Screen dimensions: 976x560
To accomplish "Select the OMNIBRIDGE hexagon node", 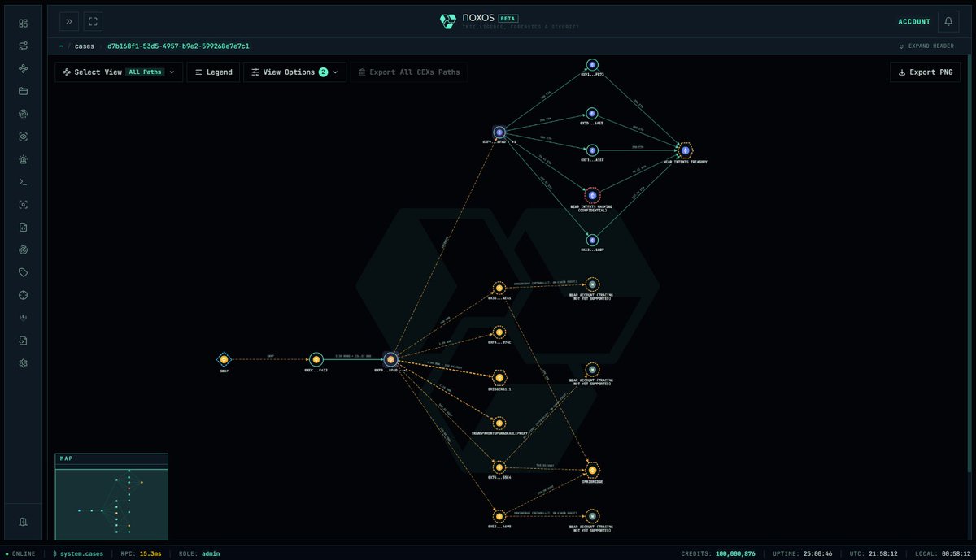I will (x=592, y=470).
